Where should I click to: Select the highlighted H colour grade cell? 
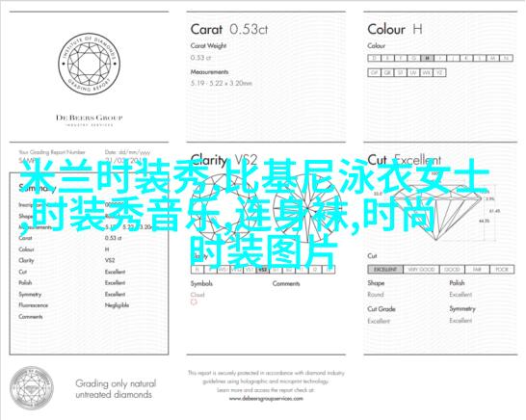(x=427, y=58)
